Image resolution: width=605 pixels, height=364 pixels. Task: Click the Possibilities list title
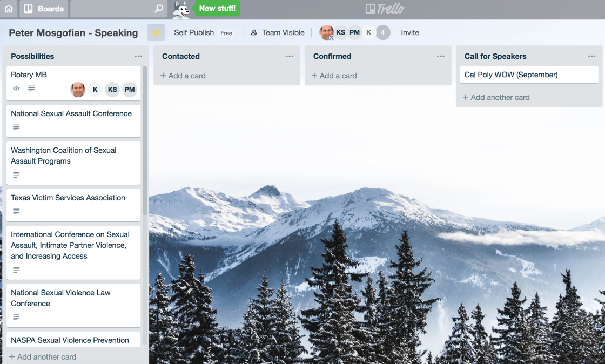pos(32,56)
